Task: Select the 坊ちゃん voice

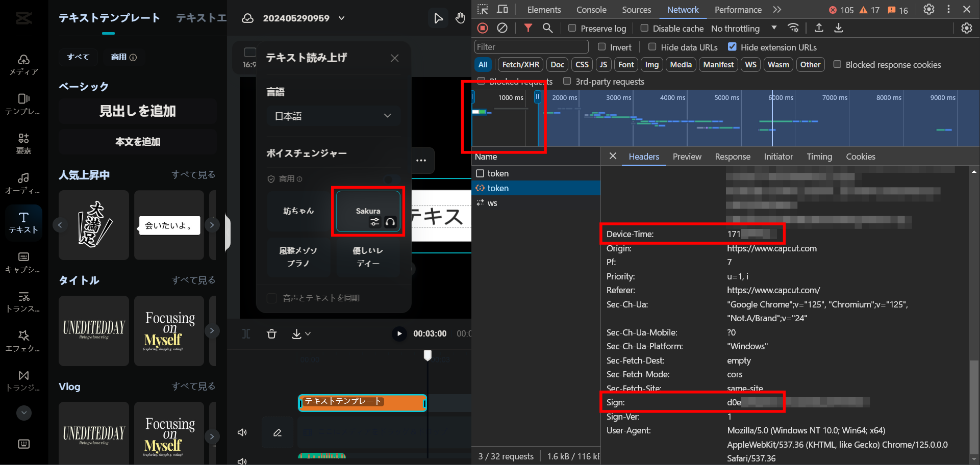Action: (298, 211)
